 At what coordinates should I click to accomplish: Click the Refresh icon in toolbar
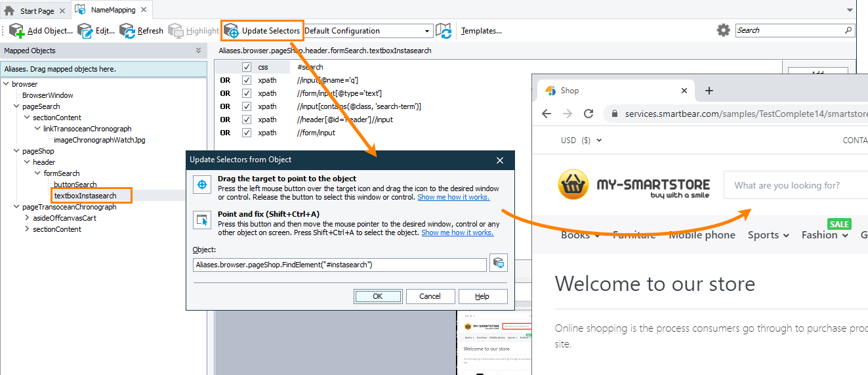point(127,31)
